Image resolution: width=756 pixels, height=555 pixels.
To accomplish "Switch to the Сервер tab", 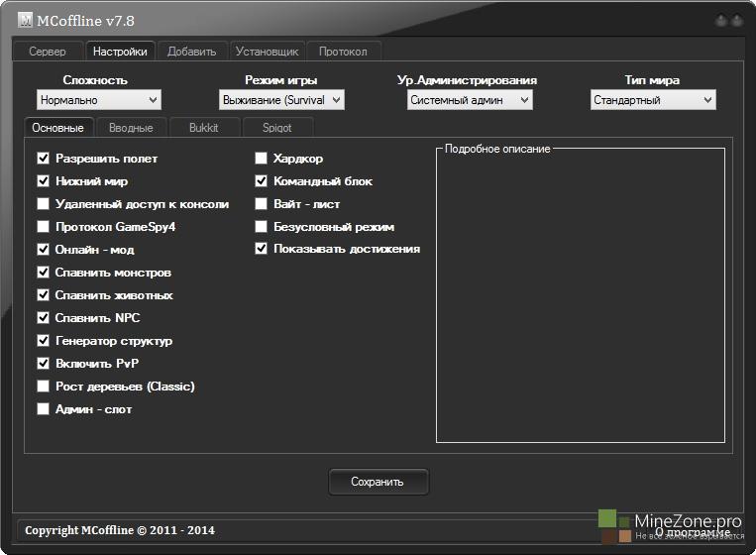I will click(x=48, y=52).
